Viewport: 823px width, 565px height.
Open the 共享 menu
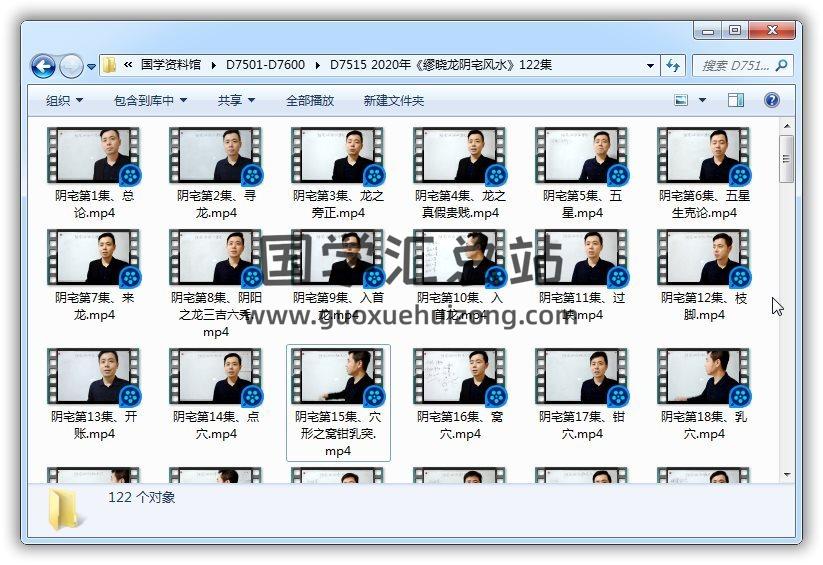[236, 100]
